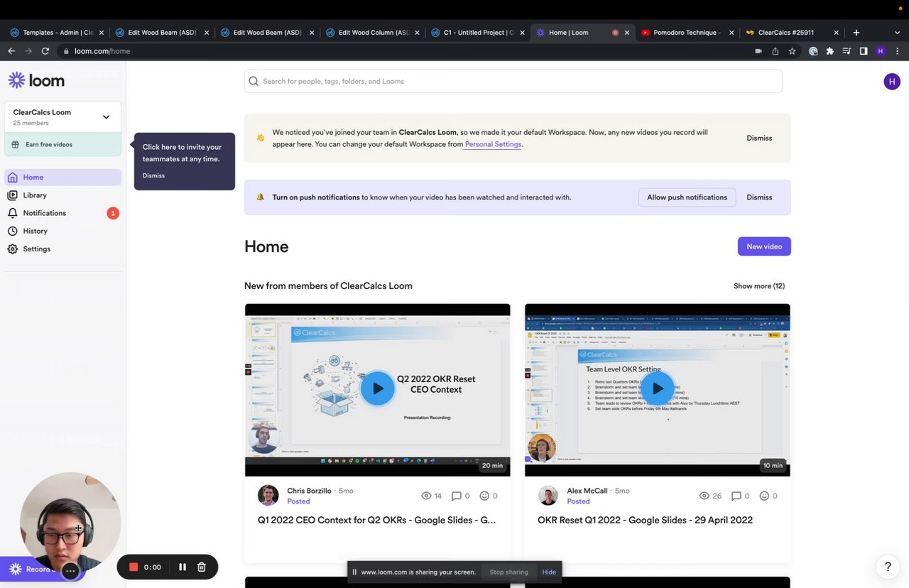The image size is (909, 588).
Task: Play the Team Level OKR Setting video
Action: point(657,388)
